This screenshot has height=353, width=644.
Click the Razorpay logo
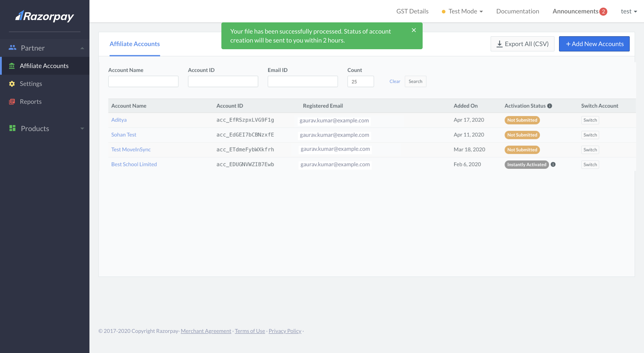point(44,16)
